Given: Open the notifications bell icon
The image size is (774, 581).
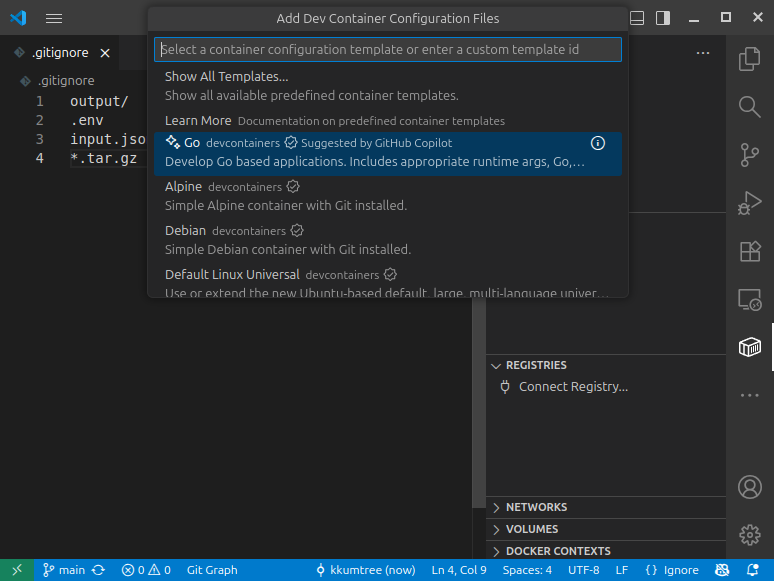Looking at the screenshot, I should 752,570.
